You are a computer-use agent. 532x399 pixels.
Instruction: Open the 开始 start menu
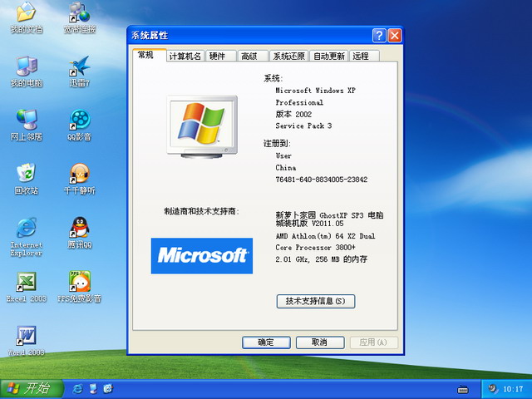[32, 389]
